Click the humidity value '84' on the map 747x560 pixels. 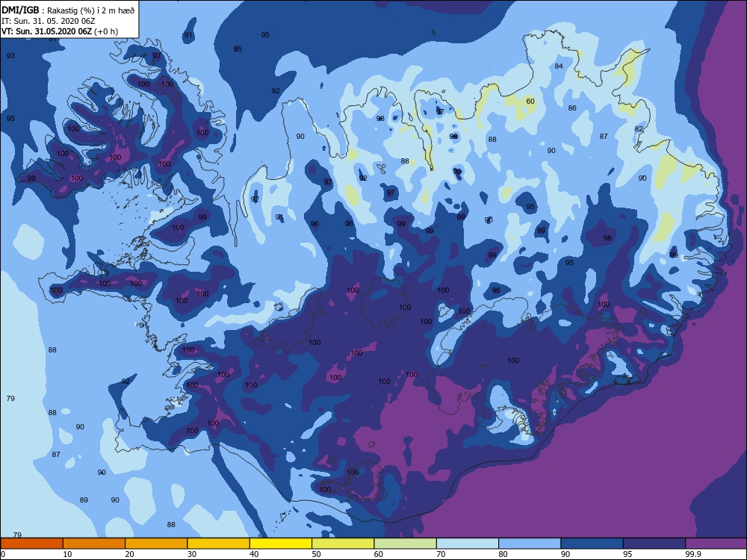[559, 66]
